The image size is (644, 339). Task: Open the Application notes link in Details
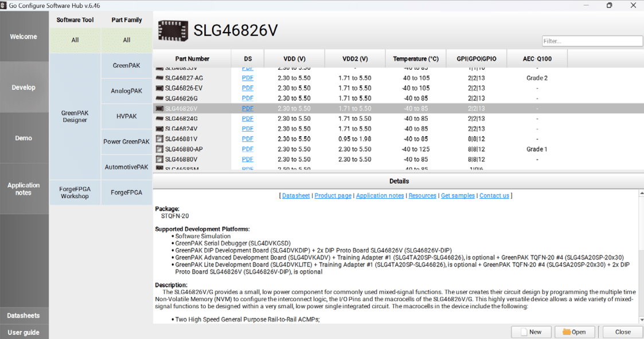[380, 195]
